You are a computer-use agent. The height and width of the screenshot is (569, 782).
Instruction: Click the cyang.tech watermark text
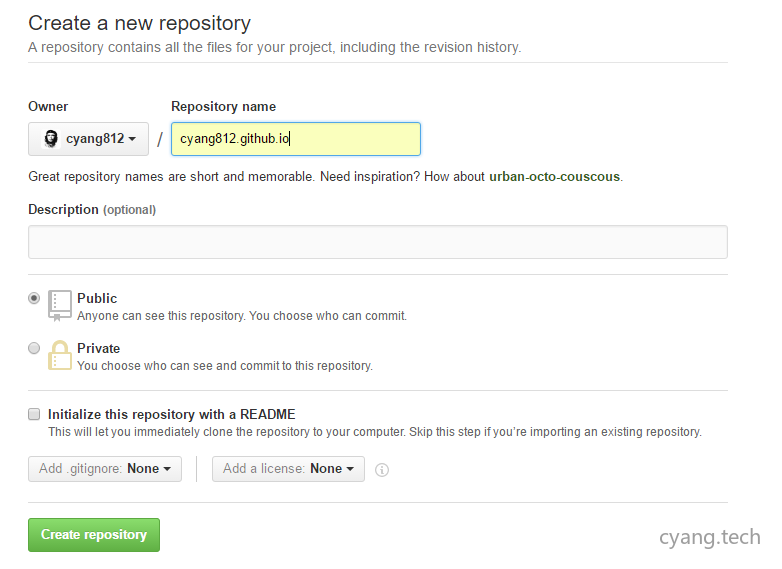tap(709, 537)
